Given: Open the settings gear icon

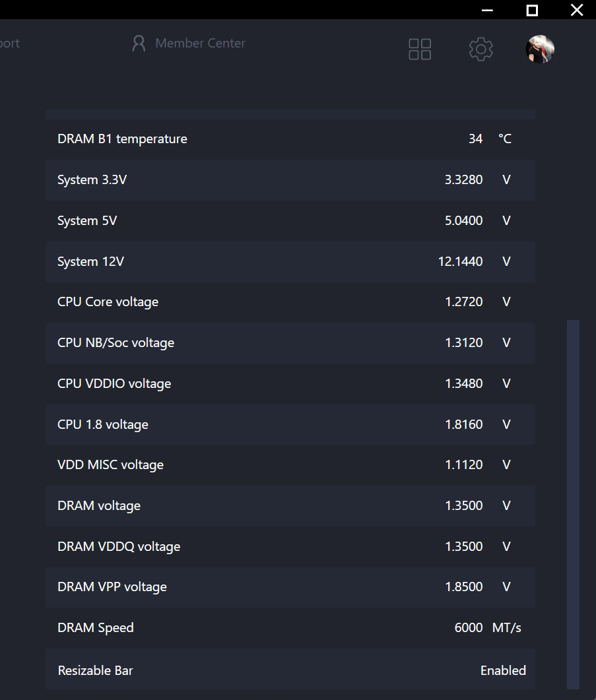Looking at the screenshot, I should coord(480,49).
